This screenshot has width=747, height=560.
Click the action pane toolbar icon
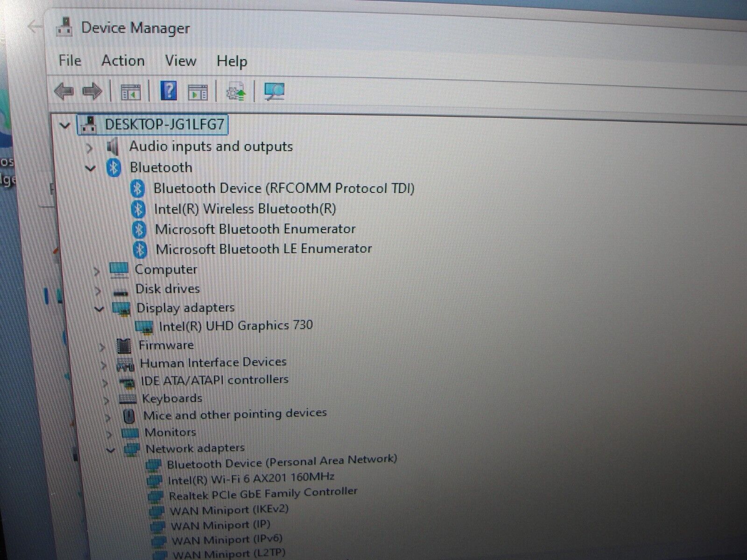(198, 92)
